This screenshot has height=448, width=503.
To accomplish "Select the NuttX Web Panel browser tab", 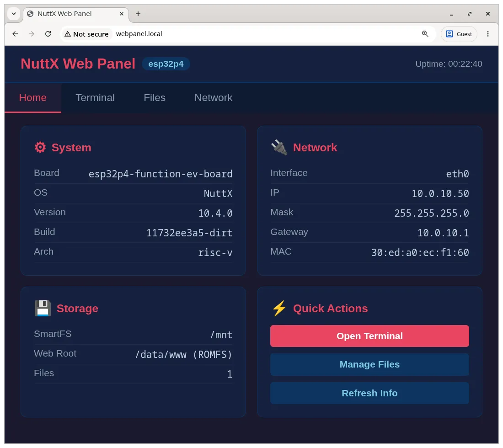I will click(x=75, y=14).
